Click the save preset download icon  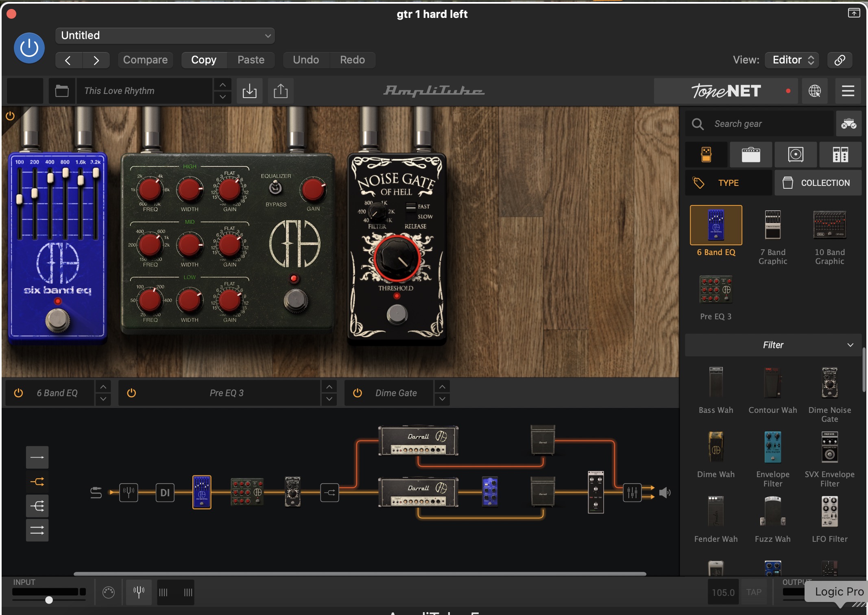pyautogui.click(x=249, y=91)
